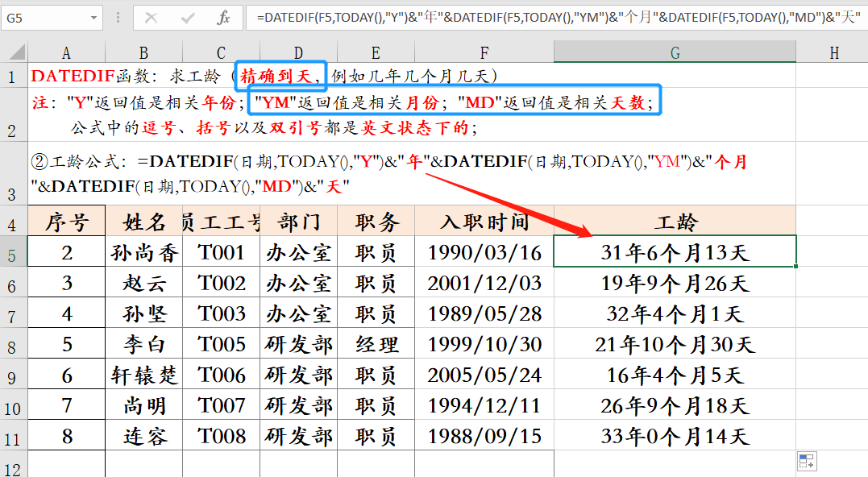Select row 2 header

(x=13, y=114)
